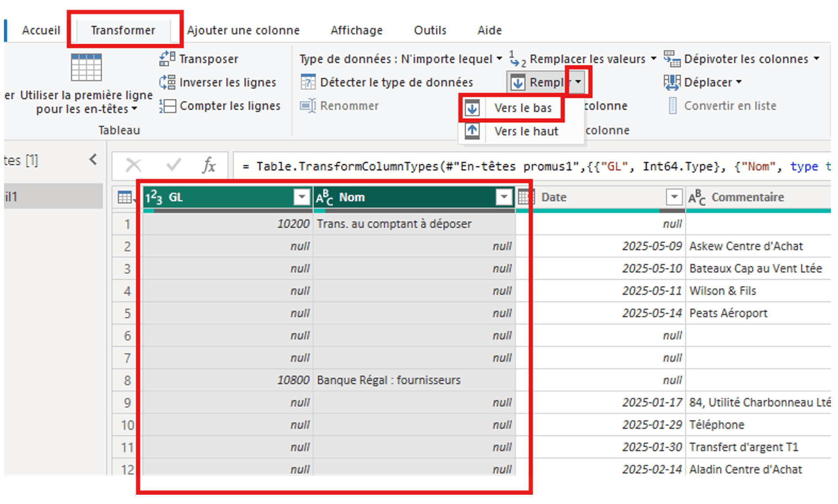Click the Inverser les lignes icon
The height and width of the screenshot is (504, 838).
pos(167,83)
